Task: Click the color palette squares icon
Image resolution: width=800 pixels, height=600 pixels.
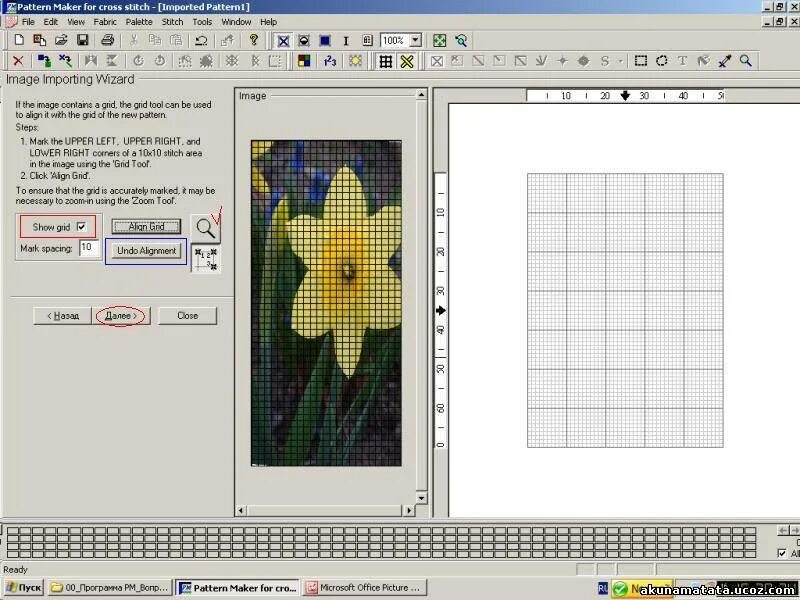Action: tap(304, 61)
